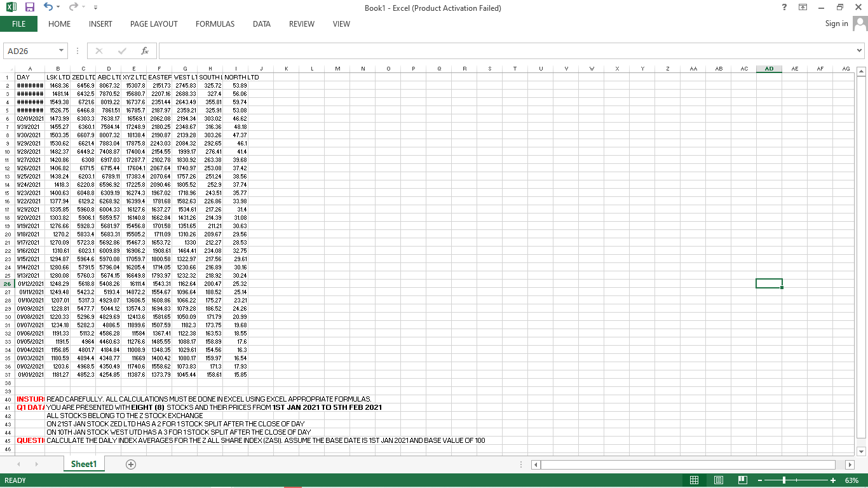Open Insert Function with the fx icon
868x488 pixels.
click(x=144, y=50)
